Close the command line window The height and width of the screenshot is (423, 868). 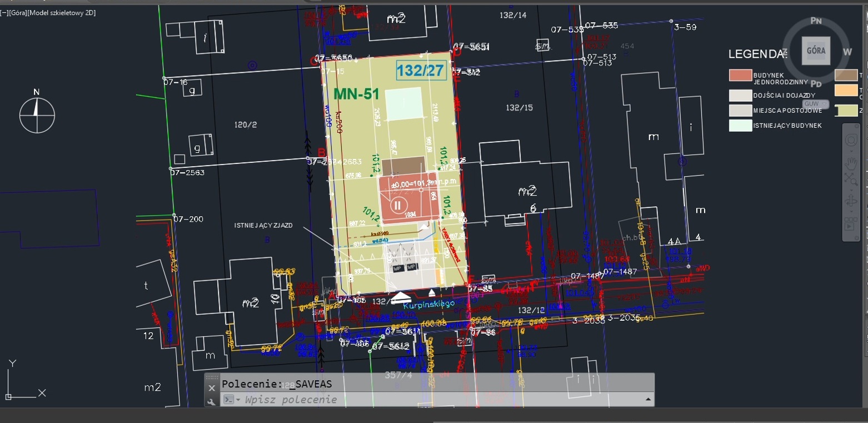pos(212,387)
